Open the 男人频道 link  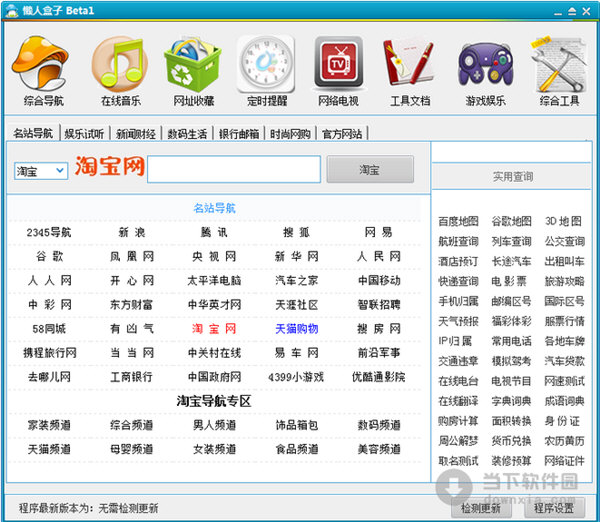214,425
